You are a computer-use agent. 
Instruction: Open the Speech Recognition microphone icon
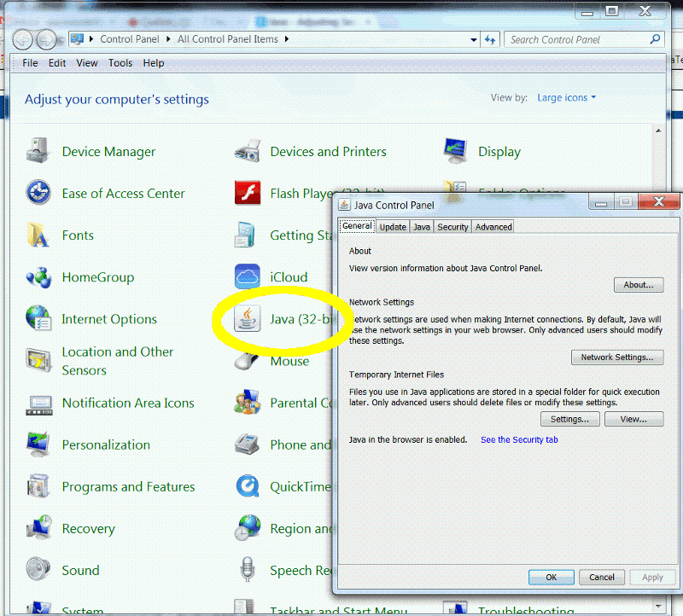tap(248, 569)
